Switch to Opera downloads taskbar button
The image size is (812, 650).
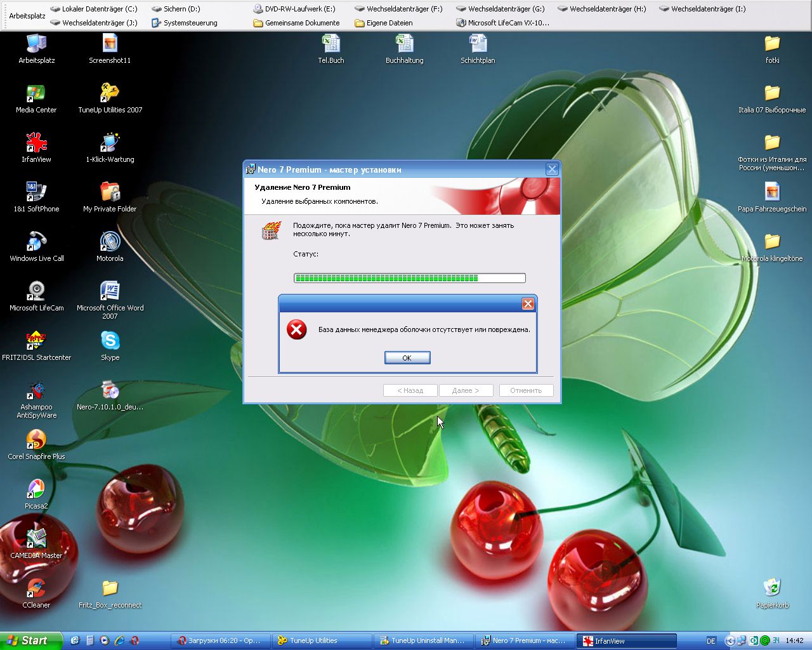(x=221, y=640)
